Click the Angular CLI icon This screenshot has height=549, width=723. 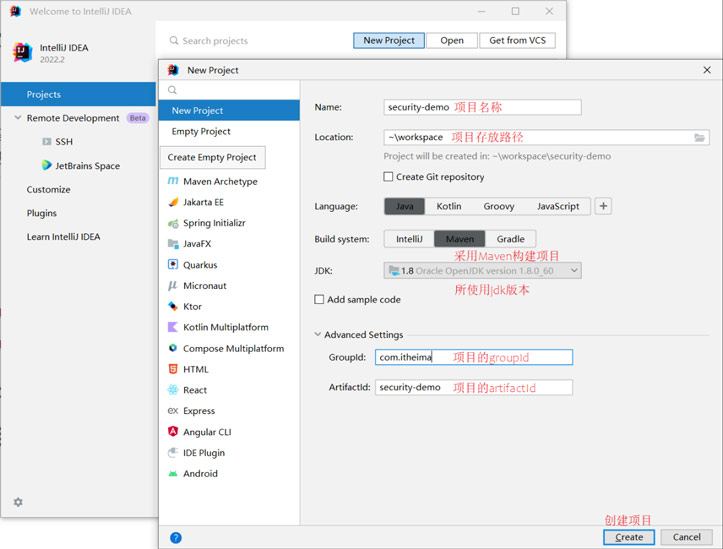point(173,432)
